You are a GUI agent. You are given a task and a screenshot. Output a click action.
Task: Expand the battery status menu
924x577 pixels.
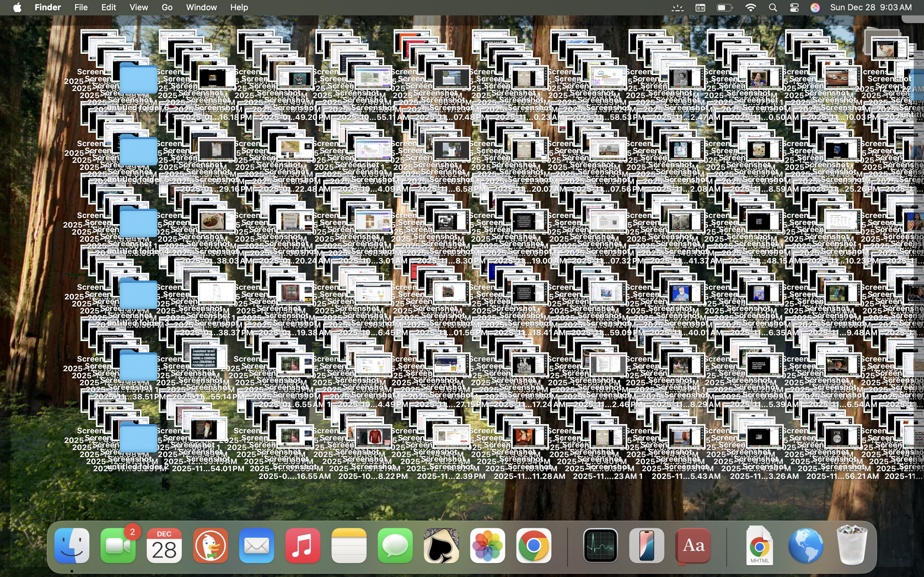tap(724, 8)
